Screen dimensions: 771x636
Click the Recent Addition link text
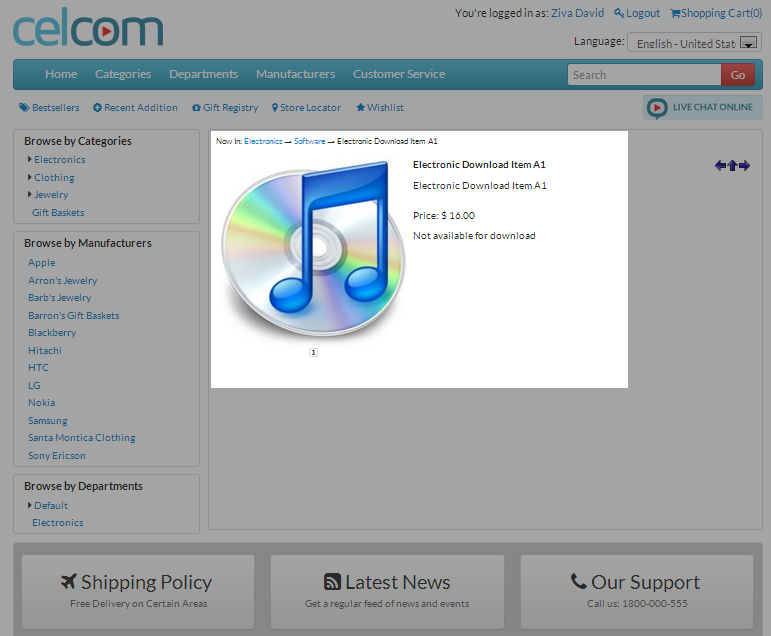[x=141, y=107]
